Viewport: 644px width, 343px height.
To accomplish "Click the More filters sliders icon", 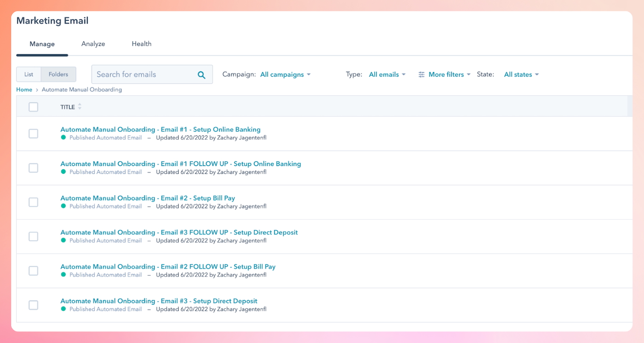I will pos(421,75).
